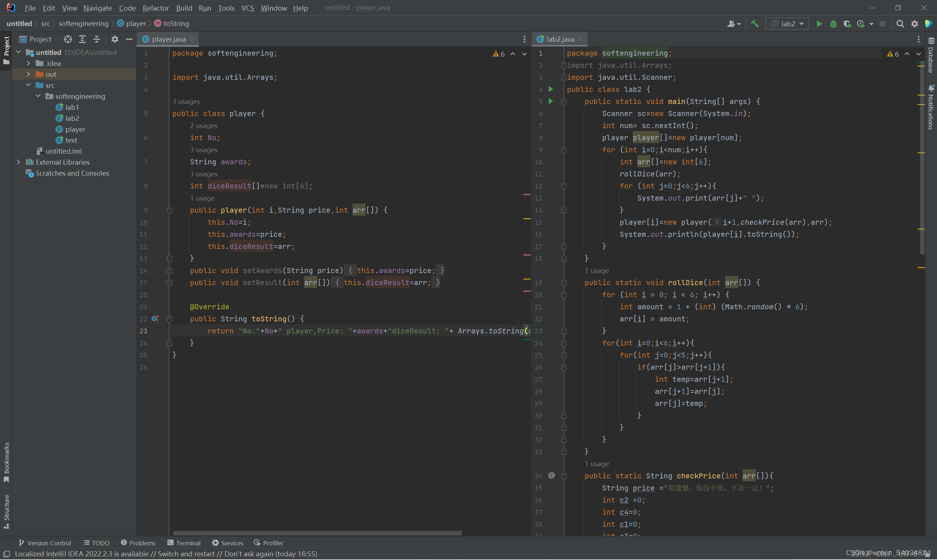937x560 pixels.
Task: Open Search Everywhere magnifier icon
Action: click(900, 24)
